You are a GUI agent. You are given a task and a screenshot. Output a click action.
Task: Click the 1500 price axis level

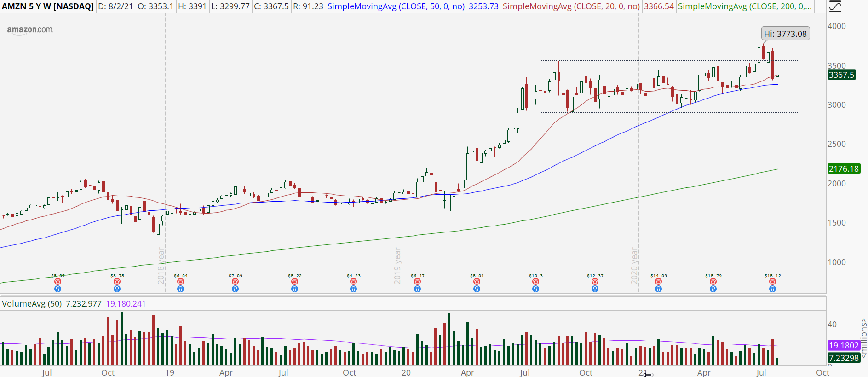point(836,223)
